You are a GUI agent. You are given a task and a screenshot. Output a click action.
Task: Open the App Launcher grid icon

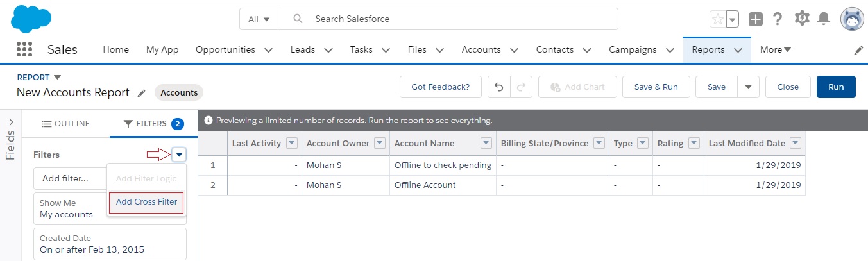(x=24, y=49)
